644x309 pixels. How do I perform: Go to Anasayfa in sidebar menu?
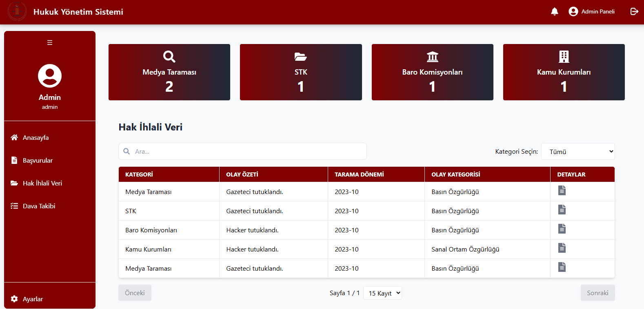(50, 137)
